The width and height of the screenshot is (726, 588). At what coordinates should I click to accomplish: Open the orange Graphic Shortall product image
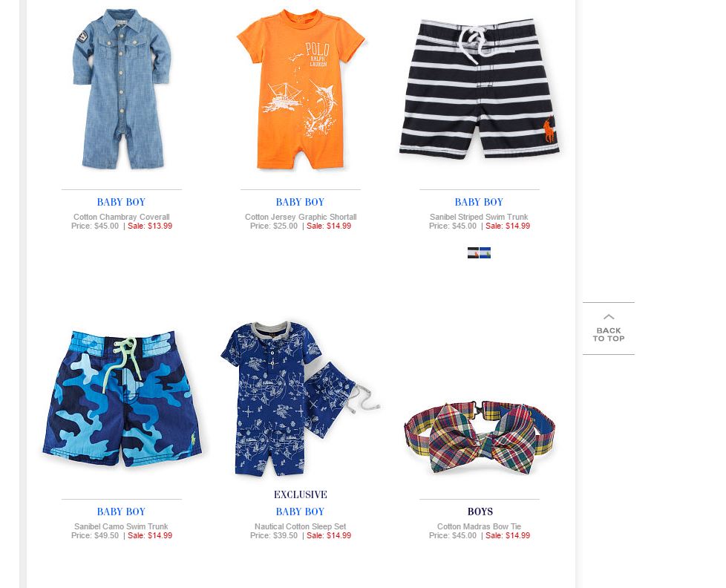coord(301,89)
